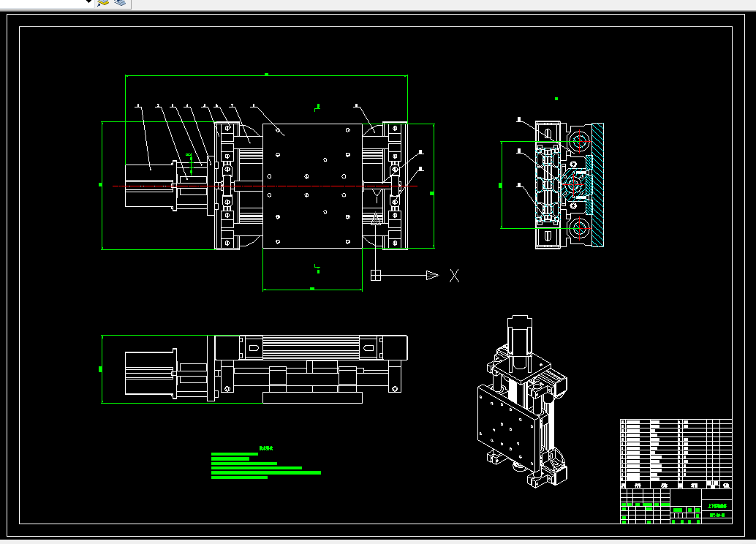This screenshot has width=756, height=544.
Task: Click the parts list table above title block
Action: tap(676, 454)
